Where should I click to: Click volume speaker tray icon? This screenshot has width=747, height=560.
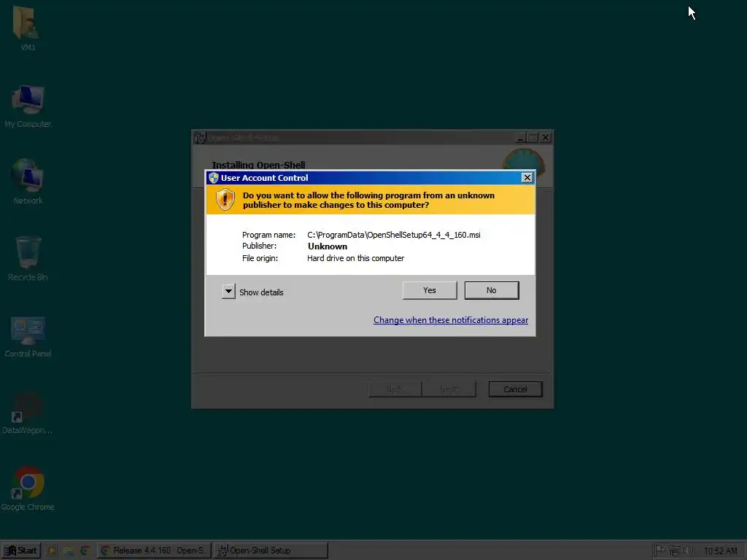pos(689,551)
